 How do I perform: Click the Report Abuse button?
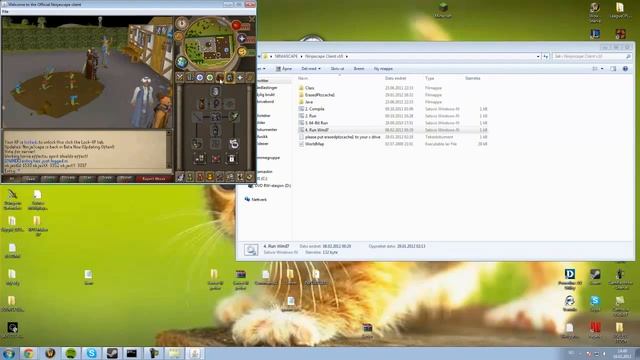pyautogui.click(x=153, y=179)
